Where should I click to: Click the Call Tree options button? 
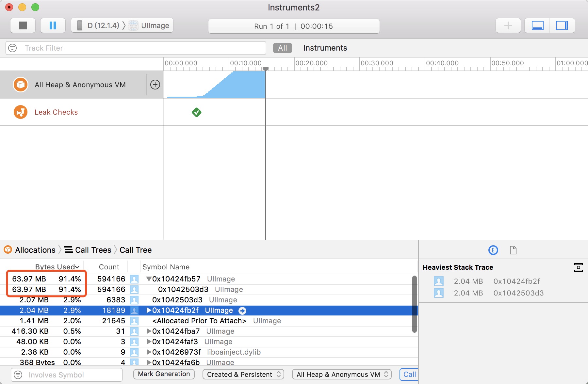coord(409,374)
